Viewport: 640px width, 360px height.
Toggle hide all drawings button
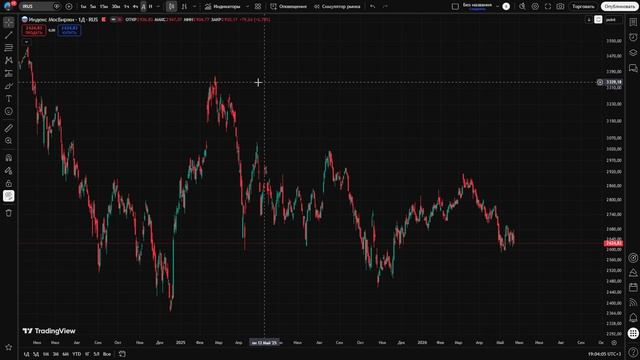(9, 196)
